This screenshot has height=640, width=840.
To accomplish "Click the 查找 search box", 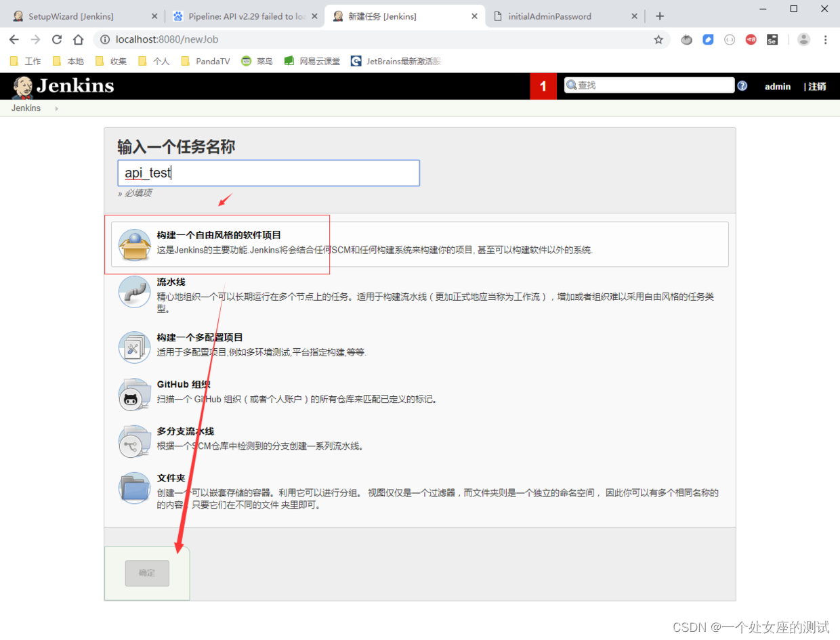I will [650, 85].
